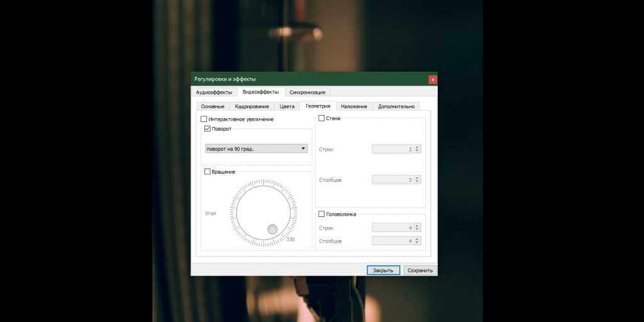This screenshot has width=644, height=322.
Task: Enable the Вращение checkbox
Action: (208, 171)
